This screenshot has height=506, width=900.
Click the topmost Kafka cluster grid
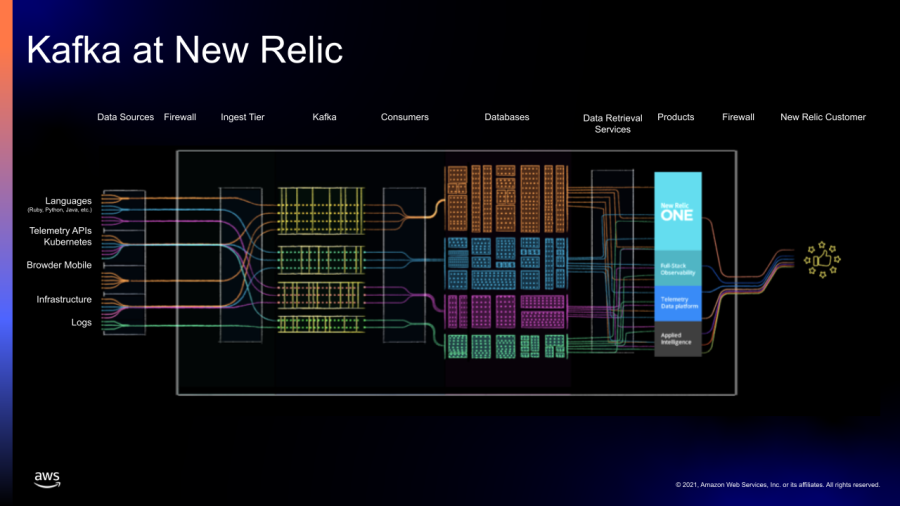321,211
